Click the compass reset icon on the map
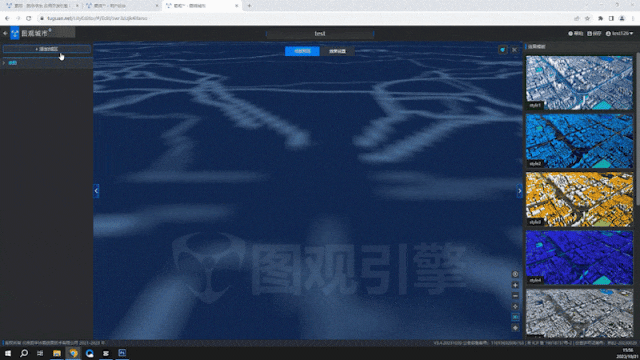The image size is (640, 360). click(515, 274)
